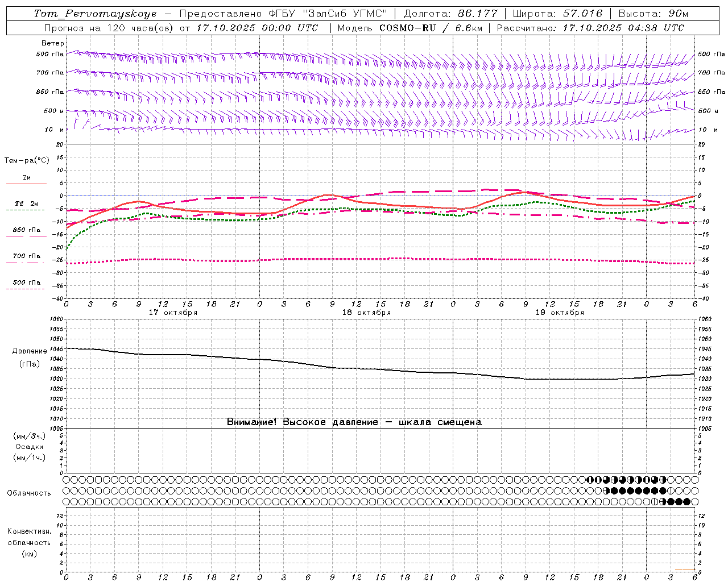
Task: Click the pink dashed sample under 500 гПа legend
Action: pos(26,289)
